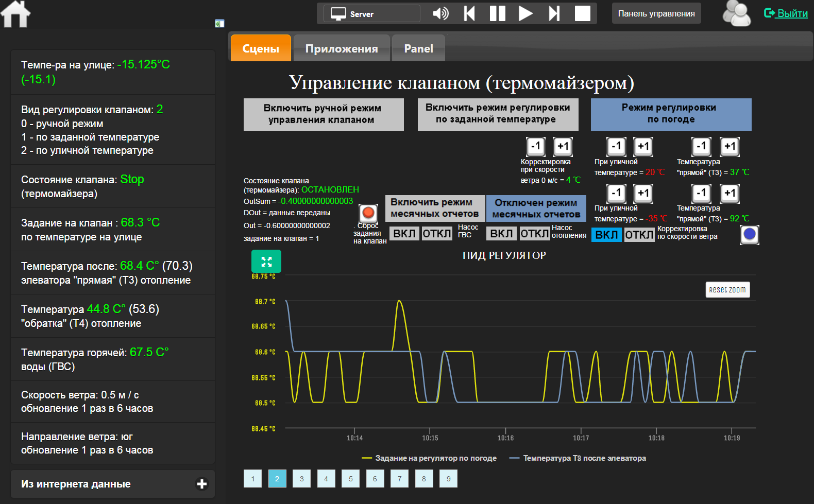The width and height of the screenshot is (814, 504).
Task: Go to chart page 8
Action: point(424,479)
